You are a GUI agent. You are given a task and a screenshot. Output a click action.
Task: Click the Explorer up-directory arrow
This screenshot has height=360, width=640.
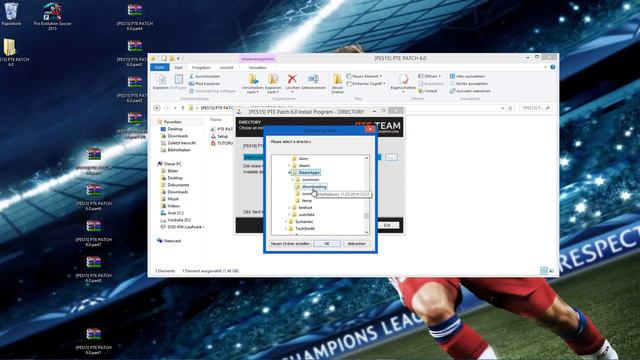point(182,108)
